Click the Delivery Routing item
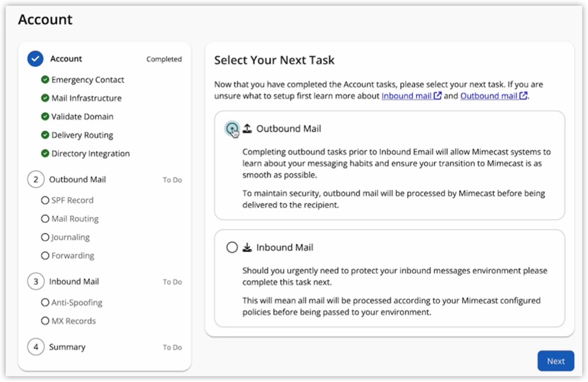The image size is (588, 382). click(x=82, y=135)
